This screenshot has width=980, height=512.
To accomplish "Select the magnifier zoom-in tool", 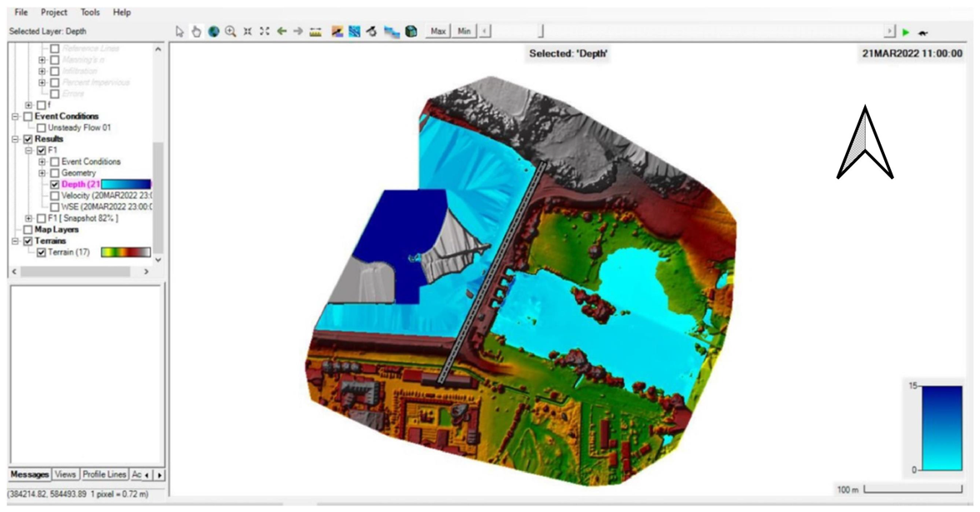I will 230,32.
